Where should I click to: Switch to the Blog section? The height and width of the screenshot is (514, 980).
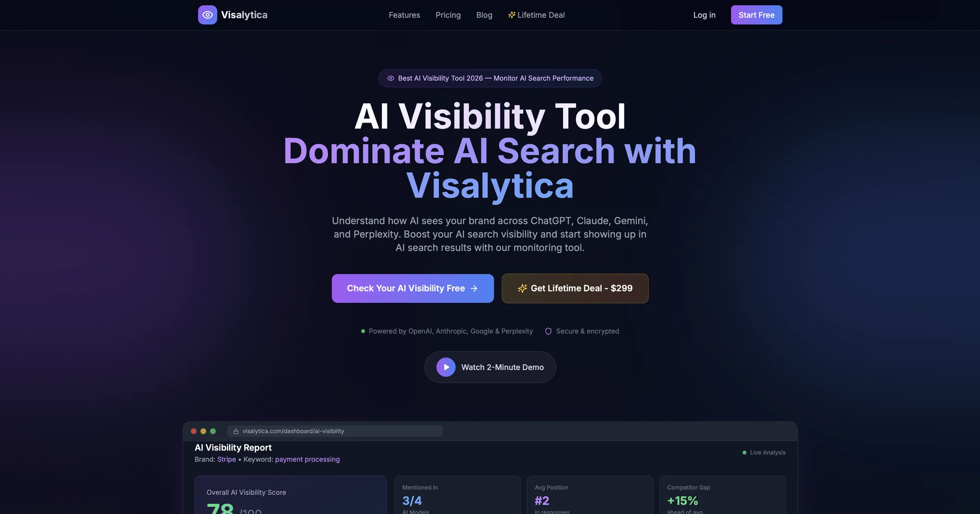tap(484, 15)
